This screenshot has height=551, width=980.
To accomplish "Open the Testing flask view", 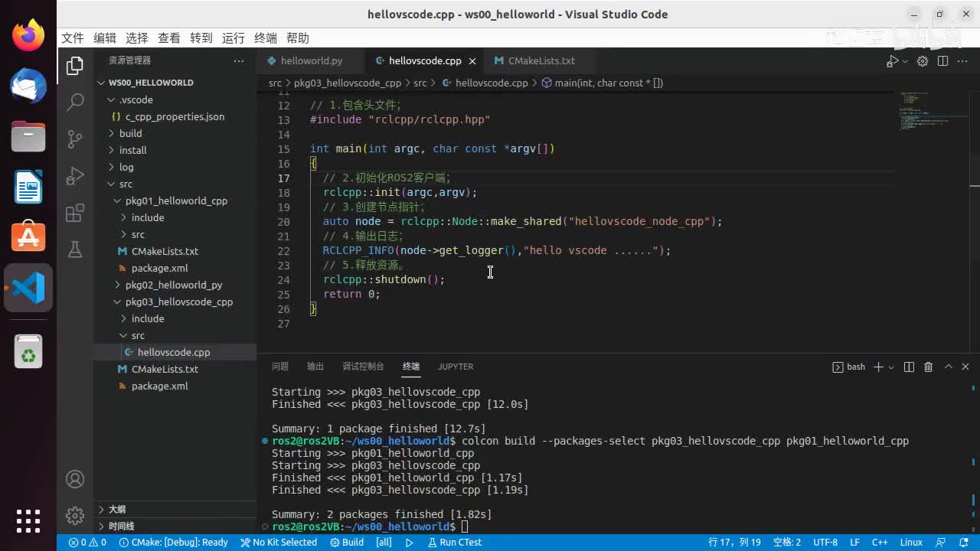I will 75,249.
